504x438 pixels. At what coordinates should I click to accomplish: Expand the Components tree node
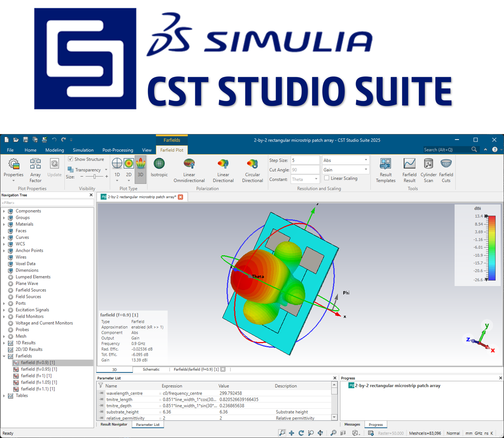click(x=4, y=211)
